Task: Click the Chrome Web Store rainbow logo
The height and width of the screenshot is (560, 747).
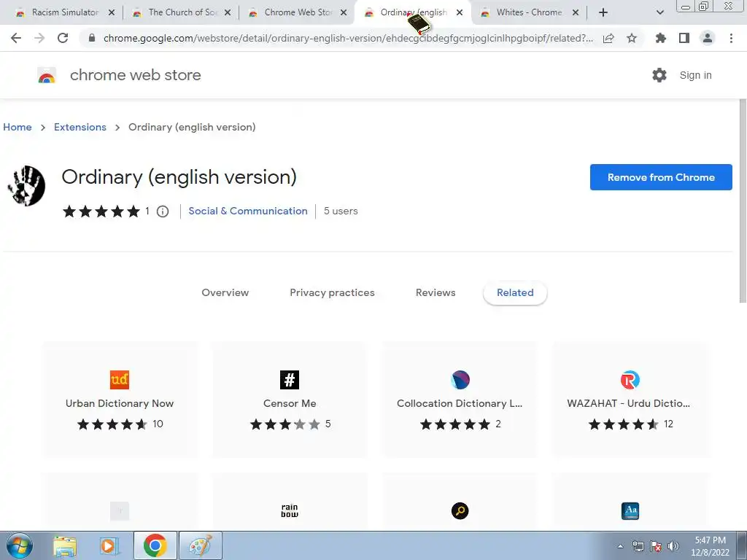Action: (x=47, y=75)
